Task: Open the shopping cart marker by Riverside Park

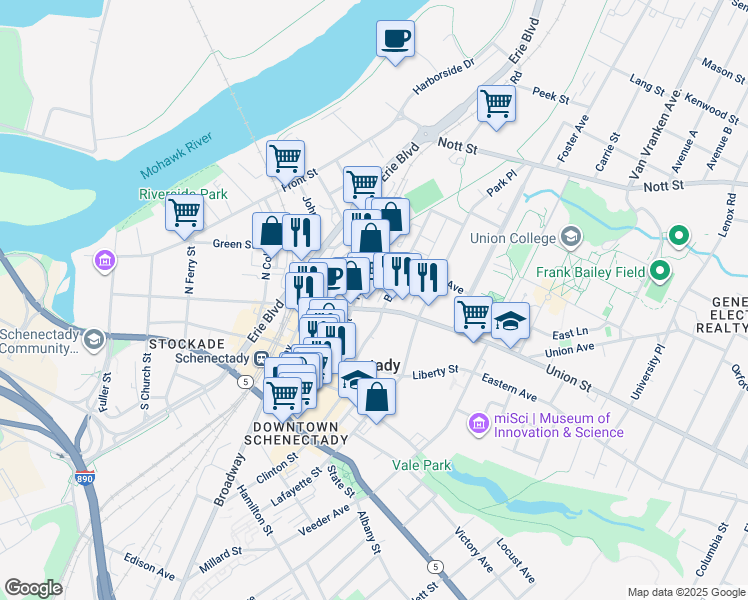Action: (x=184, y=214)
